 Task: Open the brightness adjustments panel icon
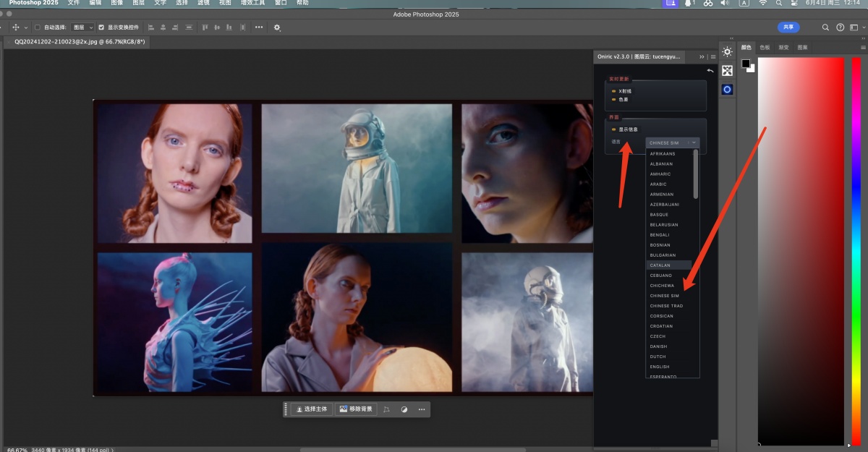pyautogui.click(x=727, y=51)
